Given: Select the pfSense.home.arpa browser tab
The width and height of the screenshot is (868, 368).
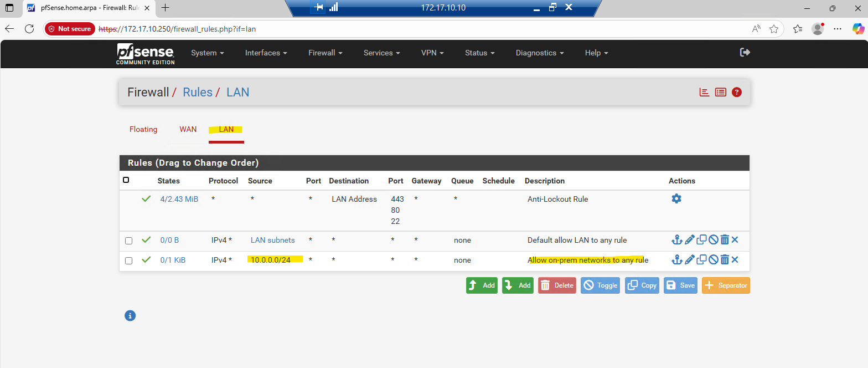Looking at the screenshot, I should (90, 8).
